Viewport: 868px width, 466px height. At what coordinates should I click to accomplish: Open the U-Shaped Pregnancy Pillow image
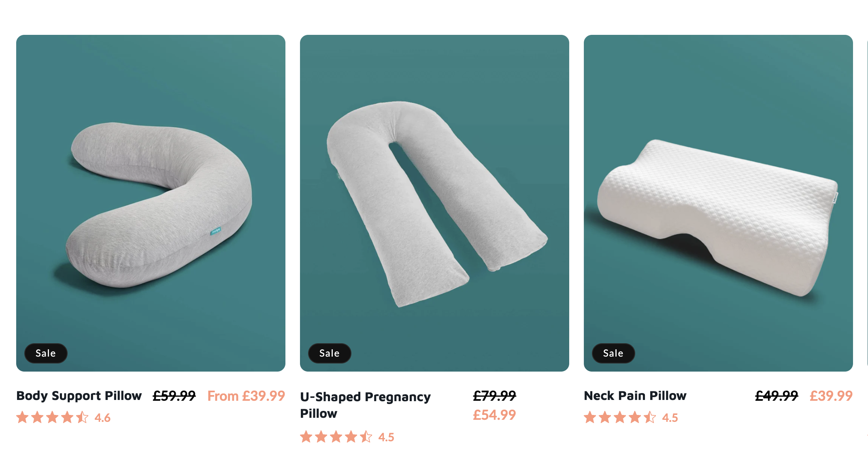(434, 203)
